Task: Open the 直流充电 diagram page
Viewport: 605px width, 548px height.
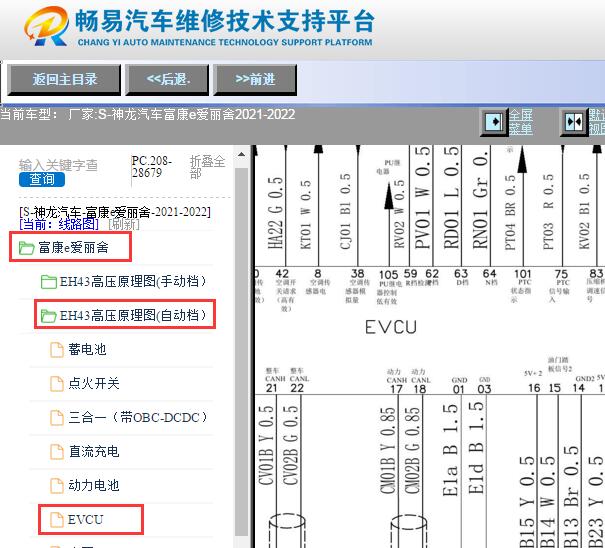Action: point(94,451)
